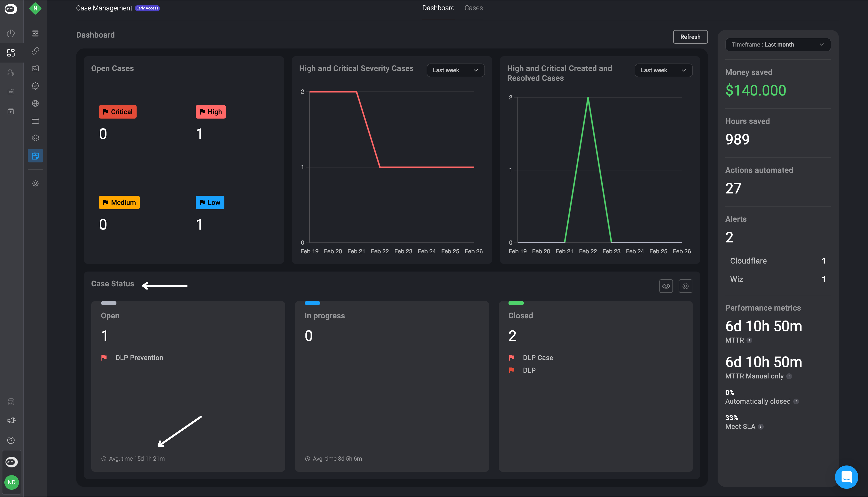Click the Early Access badge
The image size is (868, 497).
[x=147, y=8]
